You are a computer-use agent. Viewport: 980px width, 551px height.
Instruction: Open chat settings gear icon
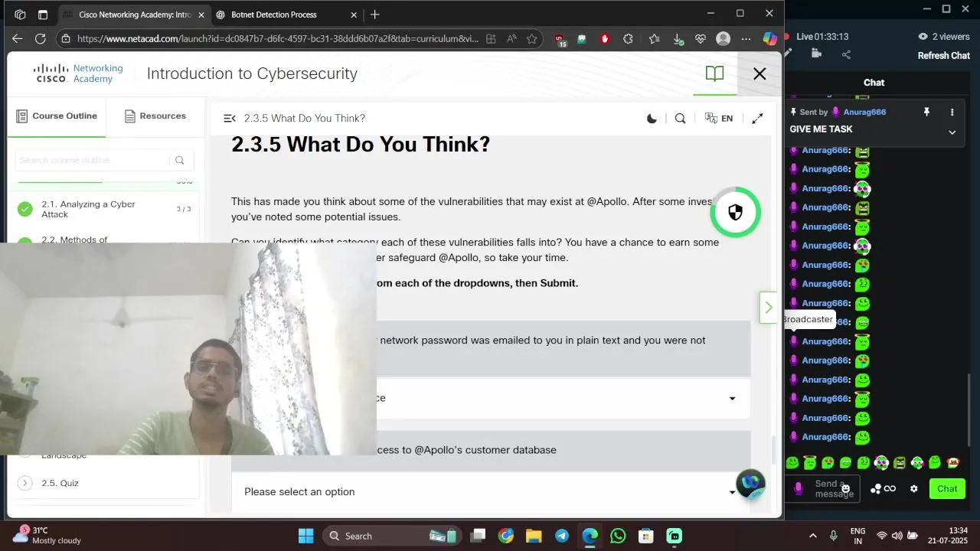[x=913, y=488]
